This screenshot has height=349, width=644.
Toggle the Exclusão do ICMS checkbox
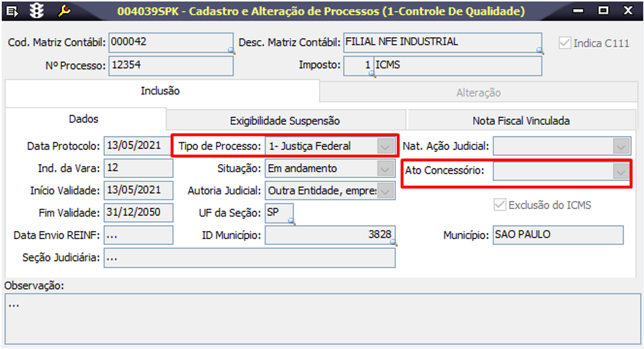tap(499, 205)
